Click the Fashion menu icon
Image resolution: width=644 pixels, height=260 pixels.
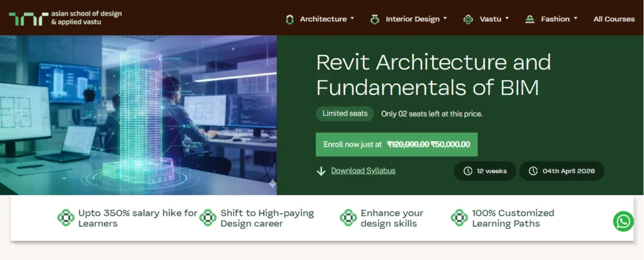530,20
